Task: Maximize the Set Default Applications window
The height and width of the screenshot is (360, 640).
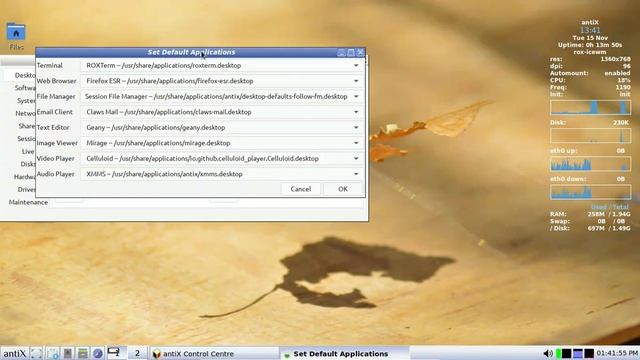Action: click(x=351, y=52)
